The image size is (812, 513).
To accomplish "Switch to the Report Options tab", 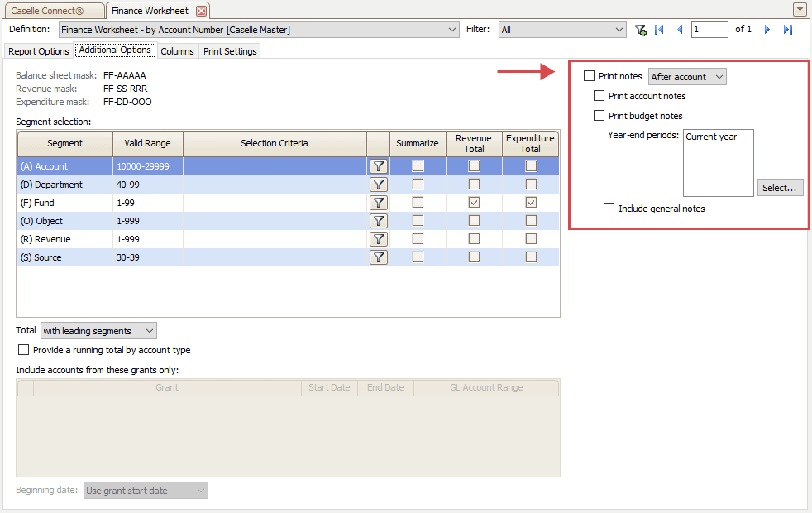I will pyautogui.click(x=39, y=51).
